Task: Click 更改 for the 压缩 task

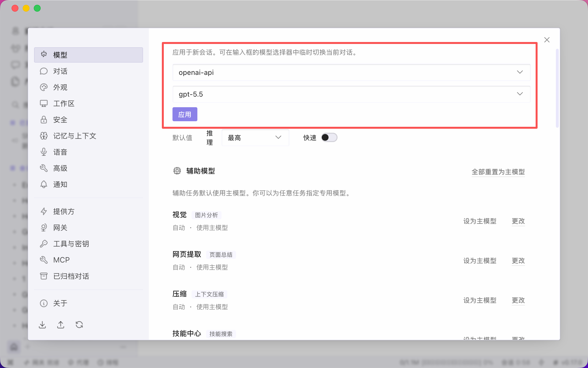Action: [x=518, y=300]
